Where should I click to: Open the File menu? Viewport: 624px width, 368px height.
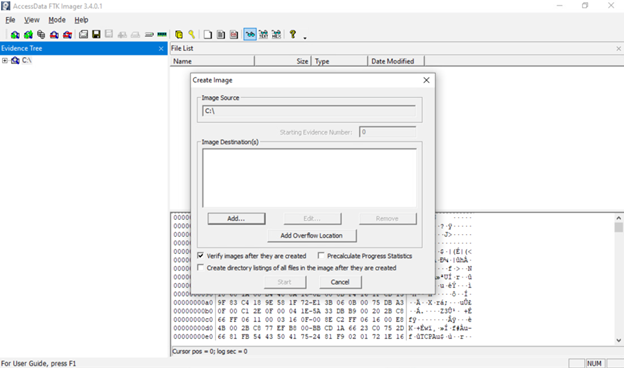[10, 20]
